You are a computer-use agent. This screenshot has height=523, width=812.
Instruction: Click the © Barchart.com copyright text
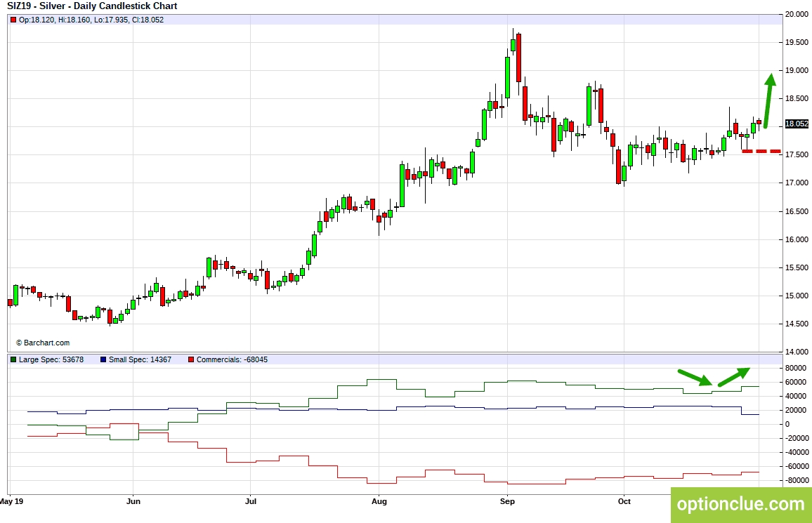click(43, 343)
